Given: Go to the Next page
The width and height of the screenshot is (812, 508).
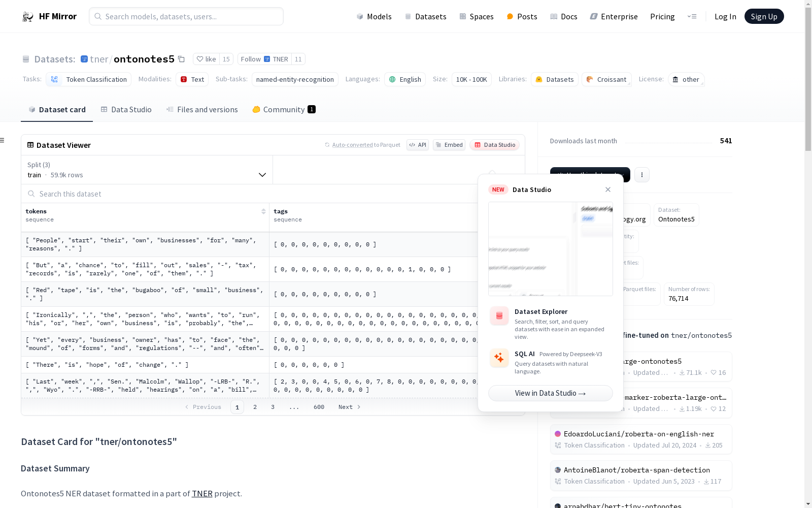Looking at the screenshot, I should 349,407.
